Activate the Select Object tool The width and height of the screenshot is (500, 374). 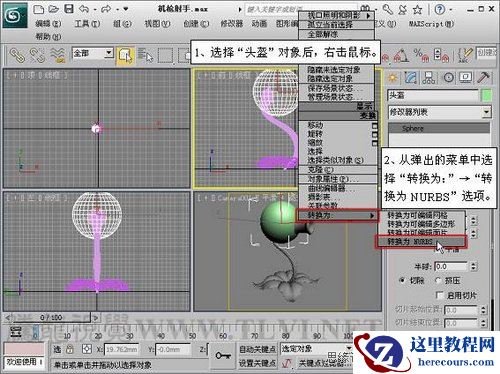(x=126, y=56)
